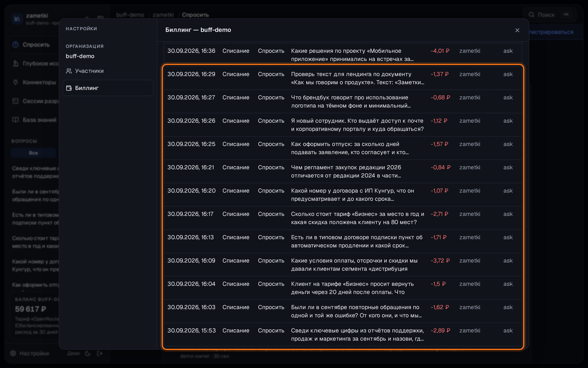
Task: Click the date 30.09.2026, 16:03
Action: (x=191, y=307)
